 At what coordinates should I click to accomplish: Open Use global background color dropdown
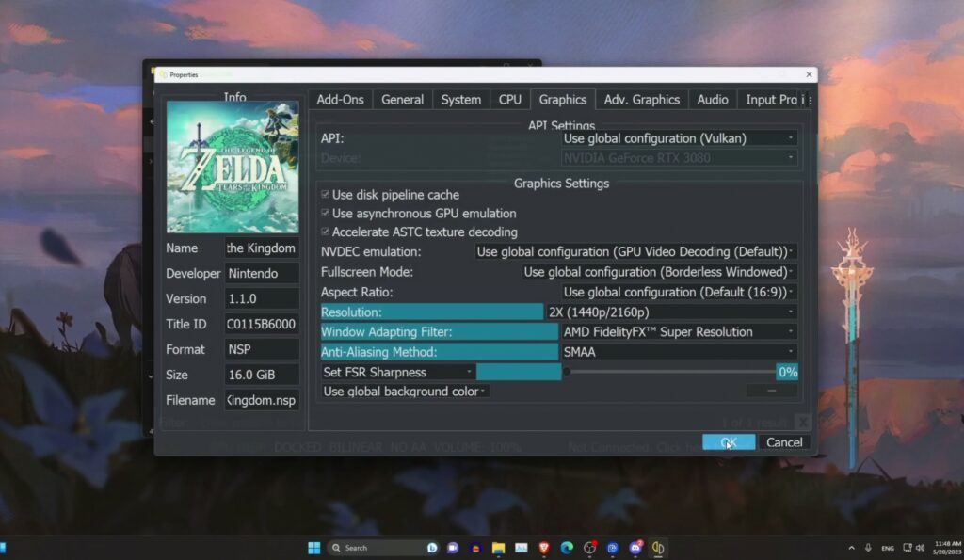tap(405, 392)
